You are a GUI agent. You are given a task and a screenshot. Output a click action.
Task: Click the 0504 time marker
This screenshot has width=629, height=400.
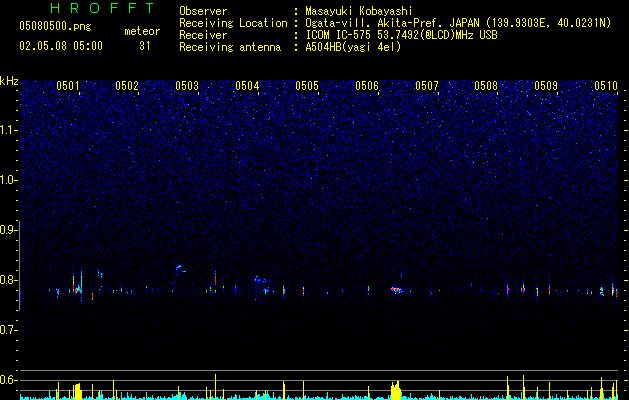point(247,86)
